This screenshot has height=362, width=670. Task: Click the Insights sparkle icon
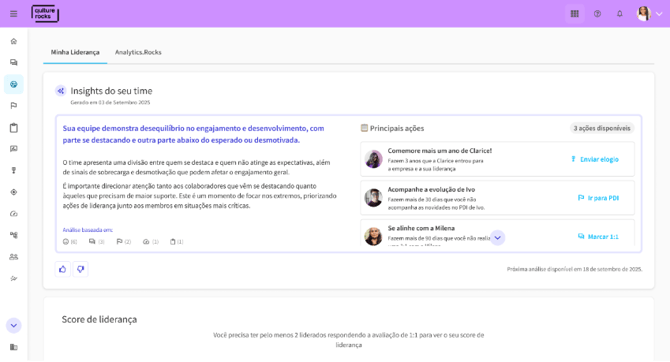[x=61, y=91]
